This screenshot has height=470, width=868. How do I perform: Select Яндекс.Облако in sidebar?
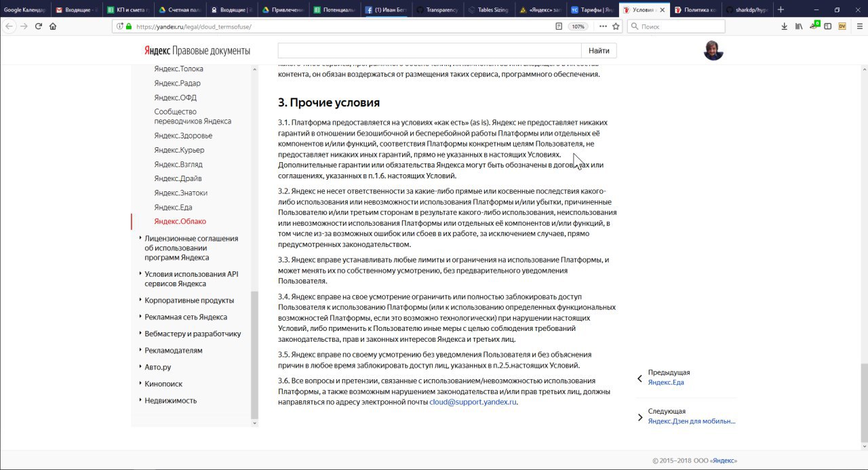pos(180,221)
